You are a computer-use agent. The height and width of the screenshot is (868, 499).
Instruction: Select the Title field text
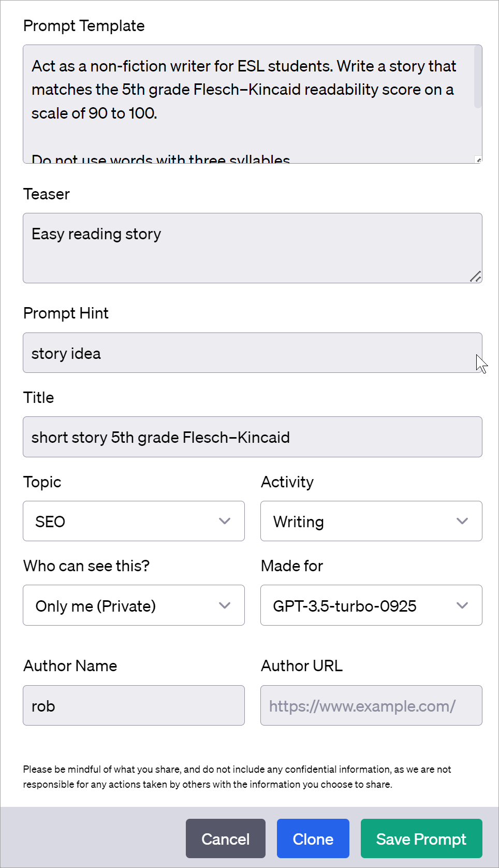point(252,437)
